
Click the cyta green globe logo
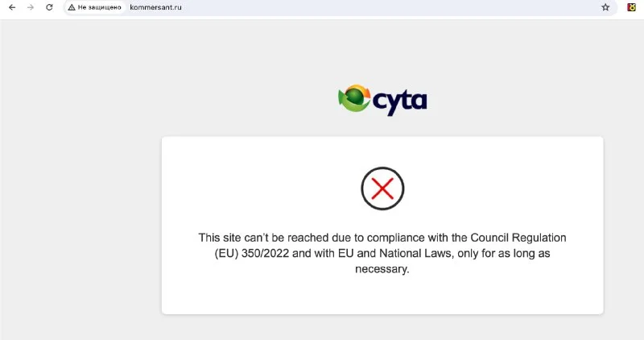coord(354,98)
